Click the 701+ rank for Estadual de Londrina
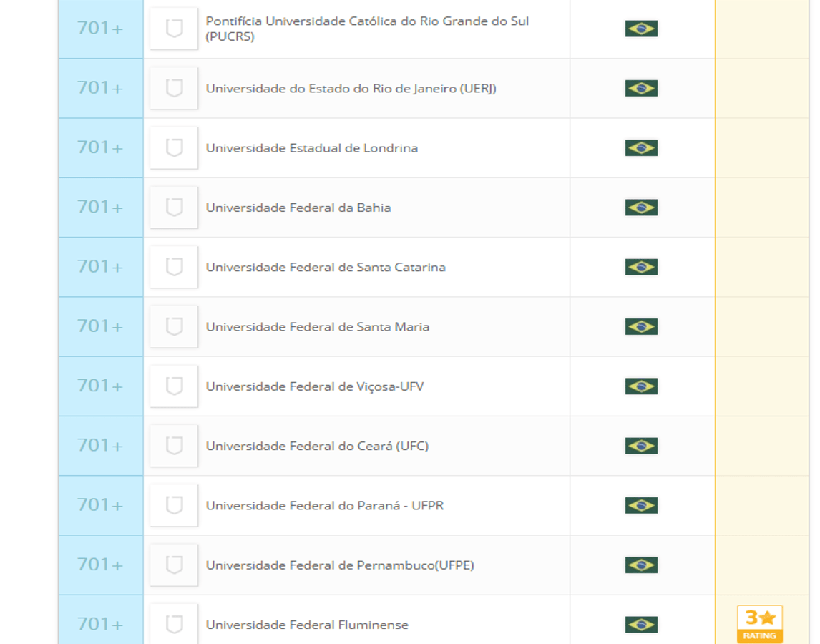820x644 pixels. coord(100,147)
